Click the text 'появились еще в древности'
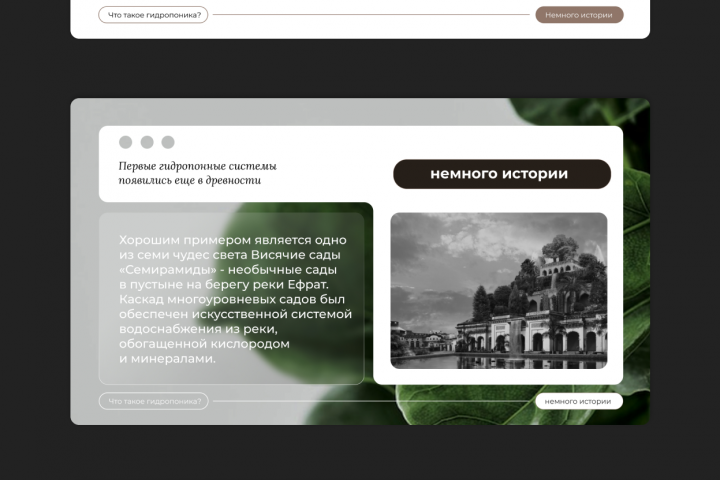 (190, 180)
